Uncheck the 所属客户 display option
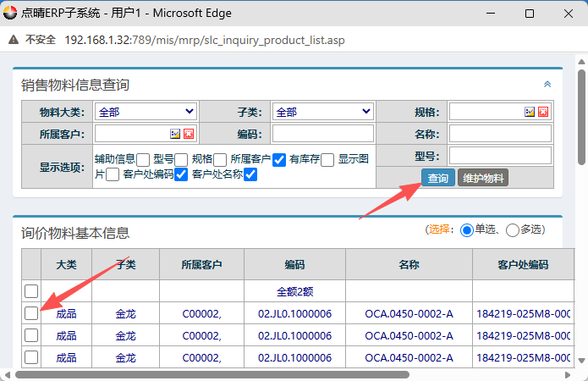 coord(279,160)
